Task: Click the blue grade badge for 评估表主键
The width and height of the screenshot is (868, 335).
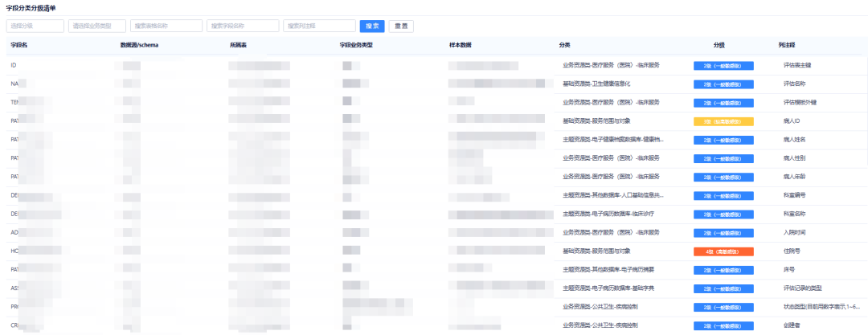Action: click(x=723, y=65)
